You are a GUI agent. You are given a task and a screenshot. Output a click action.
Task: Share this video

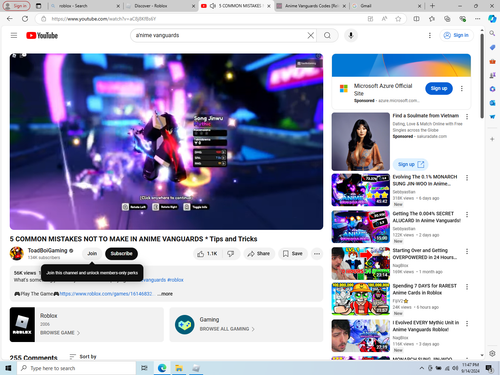[x=259, y=254]
